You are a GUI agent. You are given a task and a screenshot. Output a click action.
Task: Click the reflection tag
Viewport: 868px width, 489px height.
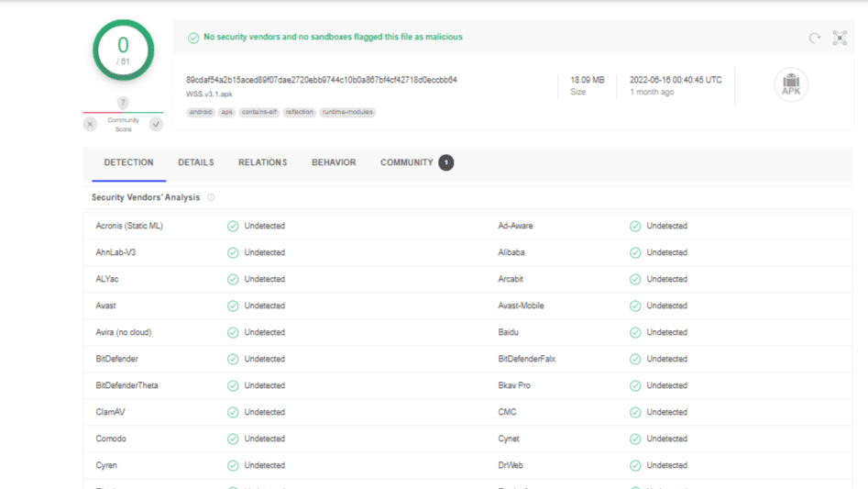click(x=300, y=112)
